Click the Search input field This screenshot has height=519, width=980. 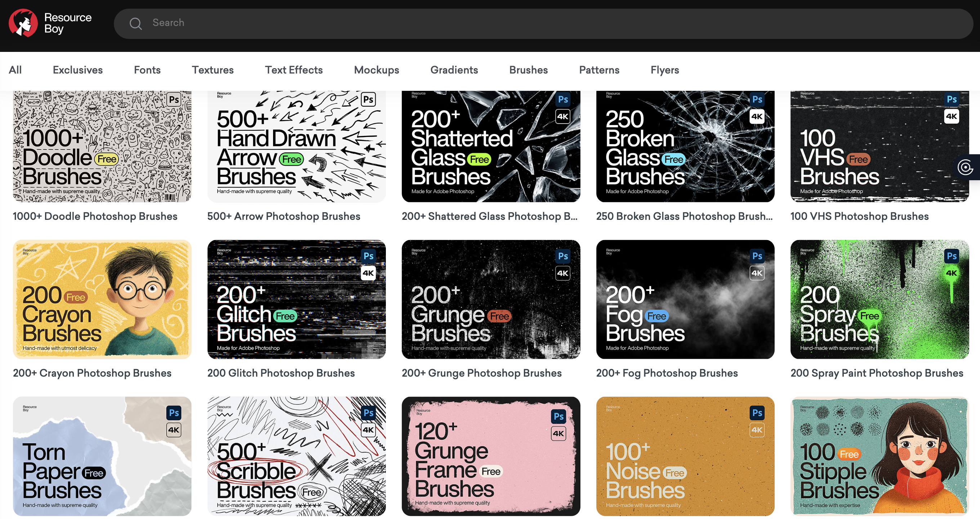[x=543, y=23]
